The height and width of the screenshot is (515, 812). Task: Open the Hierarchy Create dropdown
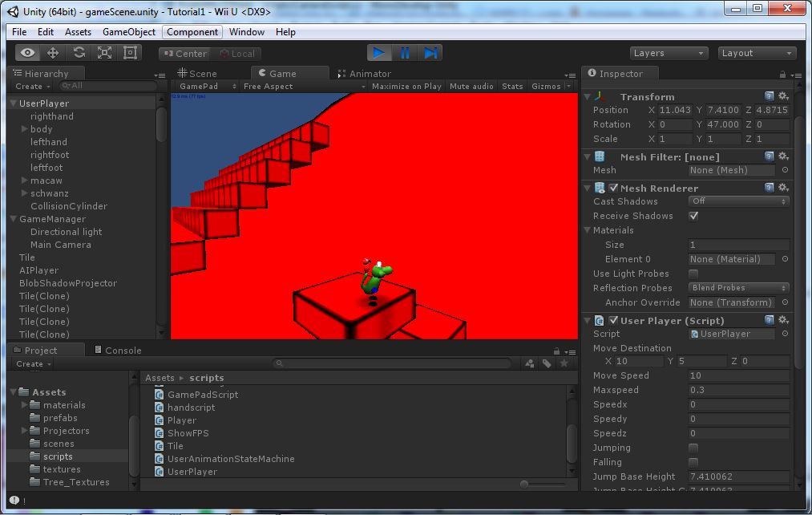(x=33, y=87)
